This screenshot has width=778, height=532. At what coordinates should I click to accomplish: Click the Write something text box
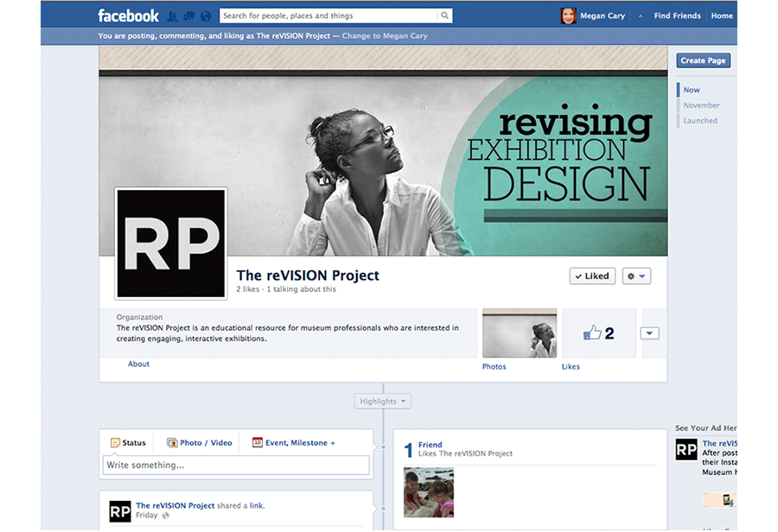(236, 465)
